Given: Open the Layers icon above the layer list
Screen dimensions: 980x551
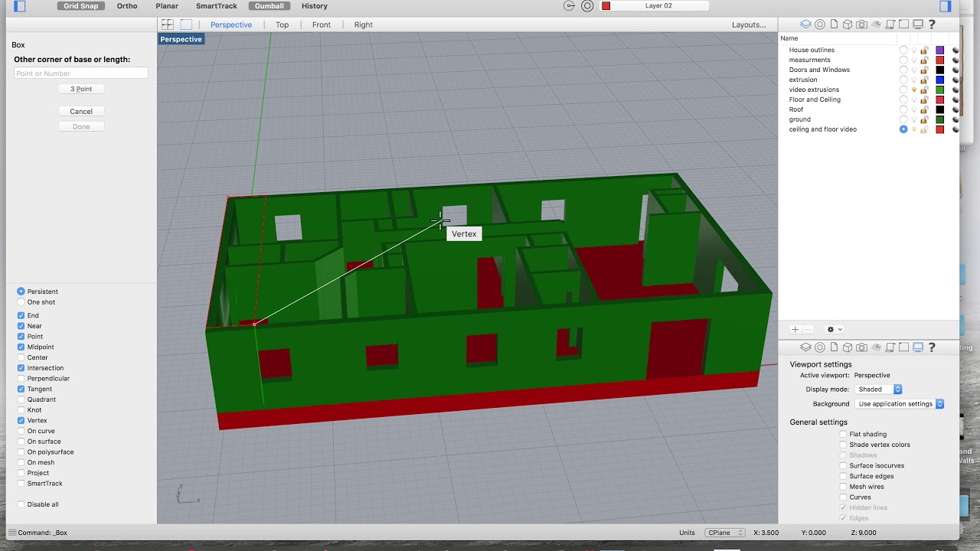Looking at the screenshot, I should [x=805, y=24].
